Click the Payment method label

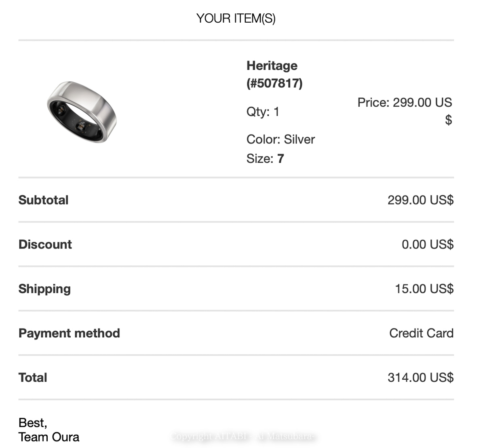pos(70,333)
